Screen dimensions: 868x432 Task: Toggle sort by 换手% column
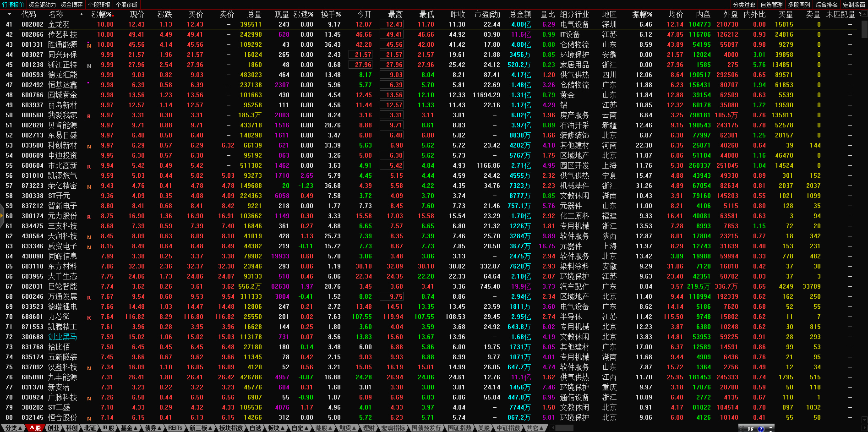(x=330, y=14)
